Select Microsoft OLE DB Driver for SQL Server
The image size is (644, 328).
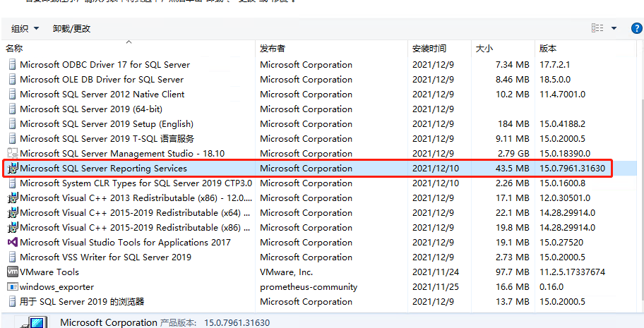tap(102, 79)
